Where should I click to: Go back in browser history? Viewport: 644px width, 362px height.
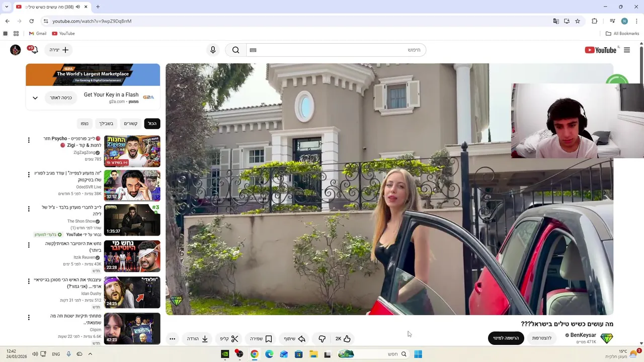[x=7, y=21]
